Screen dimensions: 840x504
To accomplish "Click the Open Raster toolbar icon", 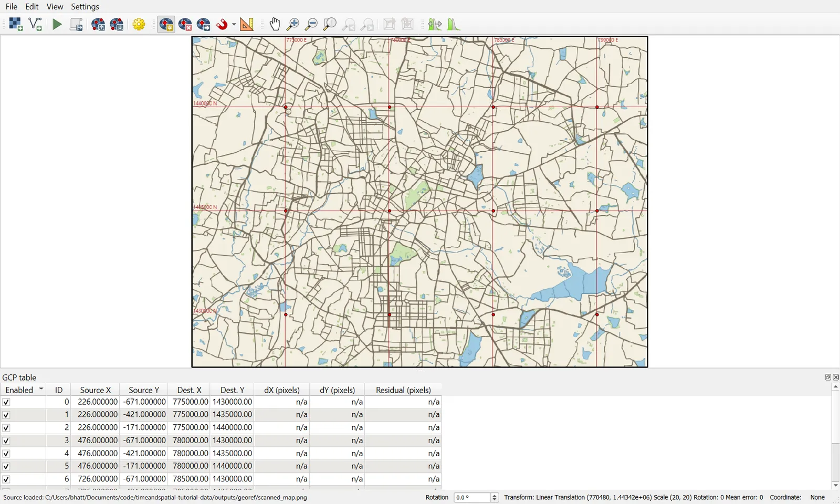I will 16,24.
